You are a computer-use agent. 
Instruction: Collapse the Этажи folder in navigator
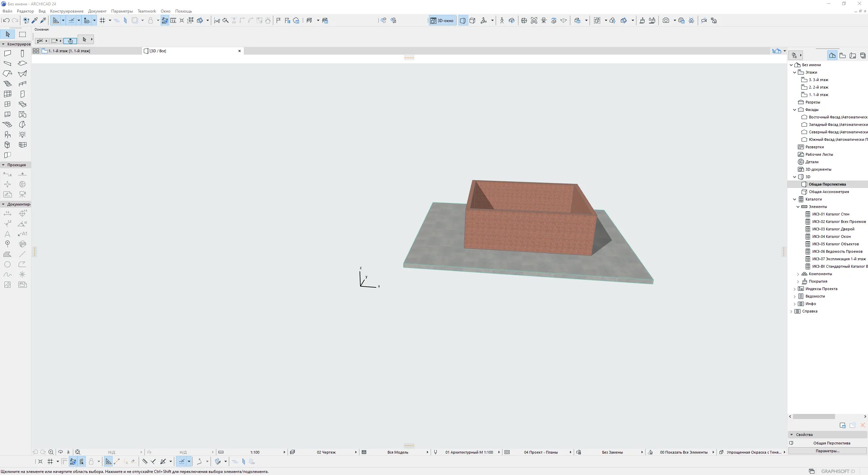point(794,72)
